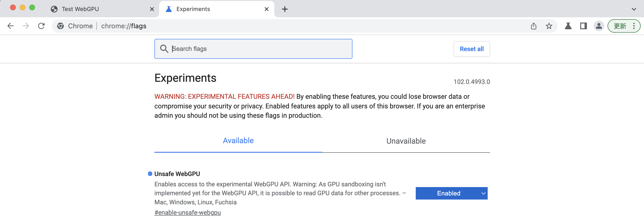Open the Experiments flask toolbar icon
644x224 pixels.
click(x=568, y=26)
